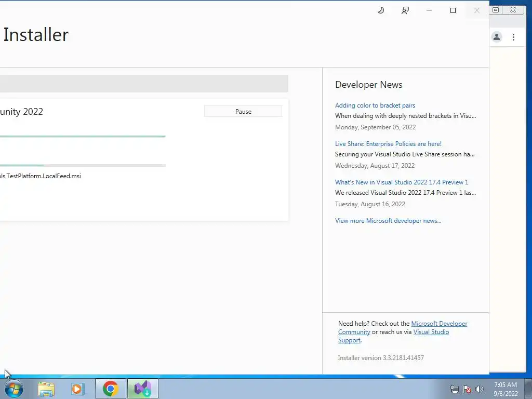Image resolution: width=532 pixels, height=399 pixels.
Task: Open 'Live Share: Enterprise Policies are here!' link
Action: click(388, 143)
